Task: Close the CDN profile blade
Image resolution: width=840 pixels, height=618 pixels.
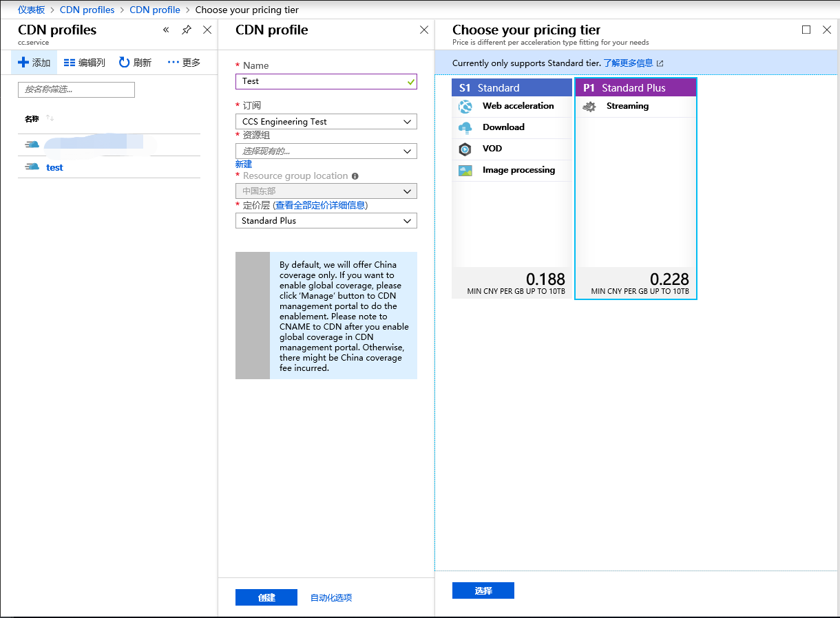Action: tap(424, 30)
